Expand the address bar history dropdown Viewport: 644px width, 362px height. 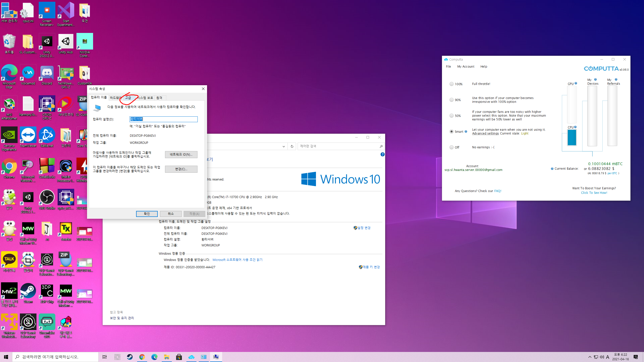tap(284, 146)
